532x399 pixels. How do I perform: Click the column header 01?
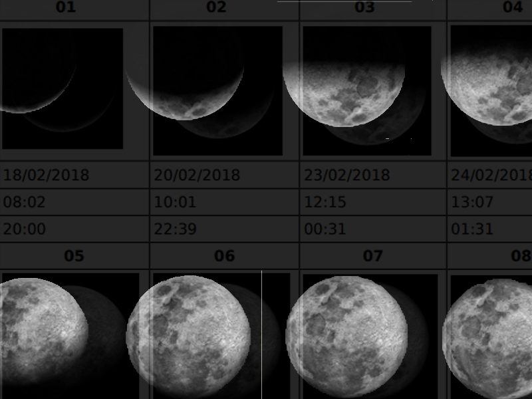(66, 7)
